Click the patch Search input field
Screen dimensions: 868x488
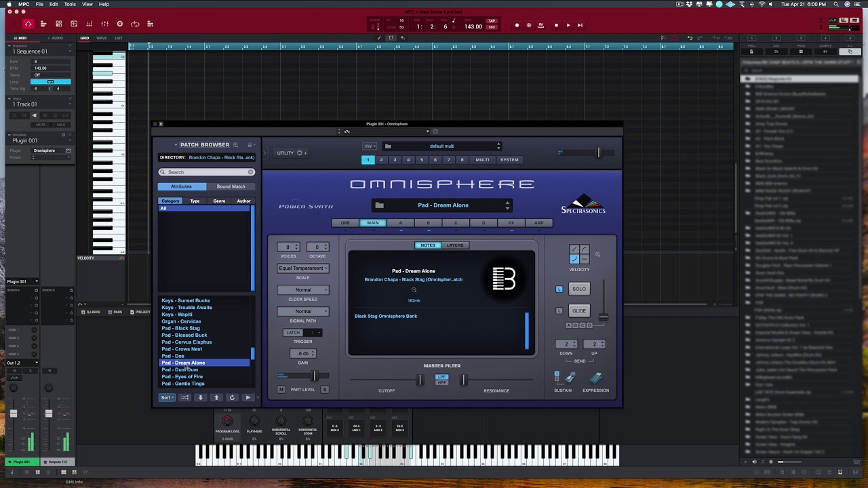coord(207,172)
